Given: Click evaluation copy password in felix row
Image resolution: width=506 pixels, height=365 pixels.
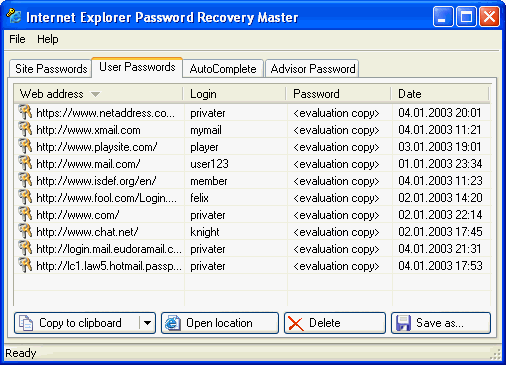Looking at the screenshot, I should point(336,198).
